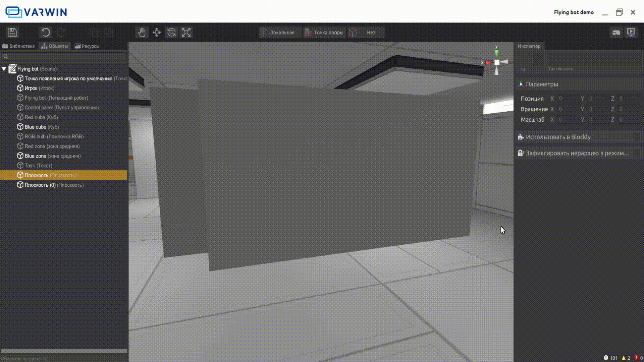Select the Hand pan tool
The width and height of the screenshot is (644, 362).
(x=142, y=32)
